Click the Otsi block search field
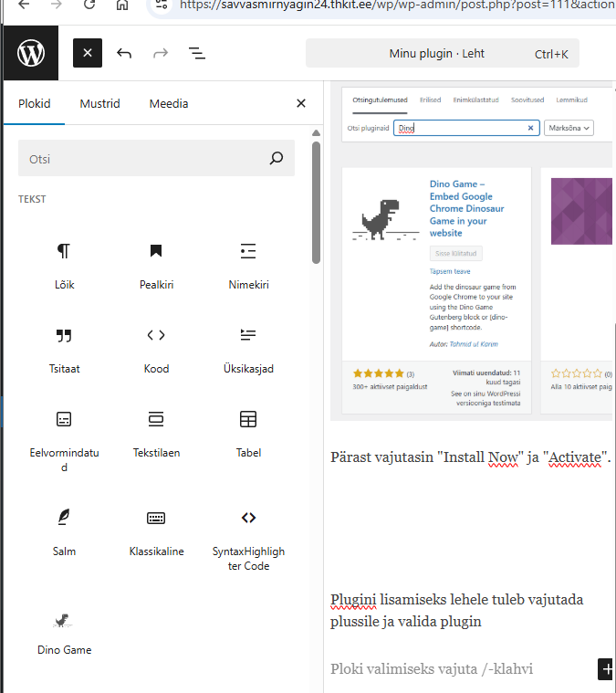The height and width of the screenshot is (693, 616). tap(146, 159)
